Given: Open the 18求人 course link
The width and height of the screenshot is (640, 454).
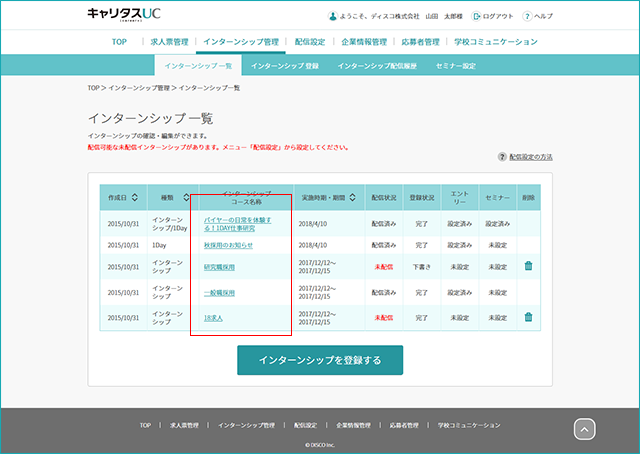Looking at the screenshot, I should point(213,318).
